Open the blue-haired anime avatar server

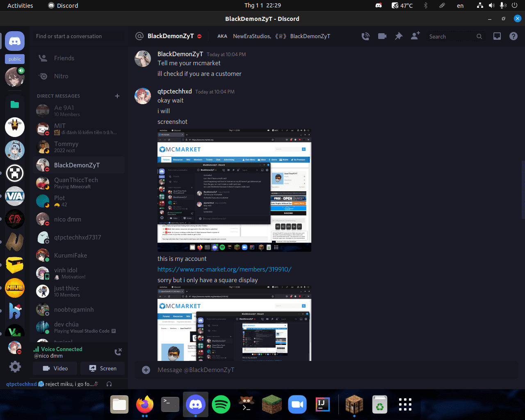pyautogui.click(x=15, y=150)
